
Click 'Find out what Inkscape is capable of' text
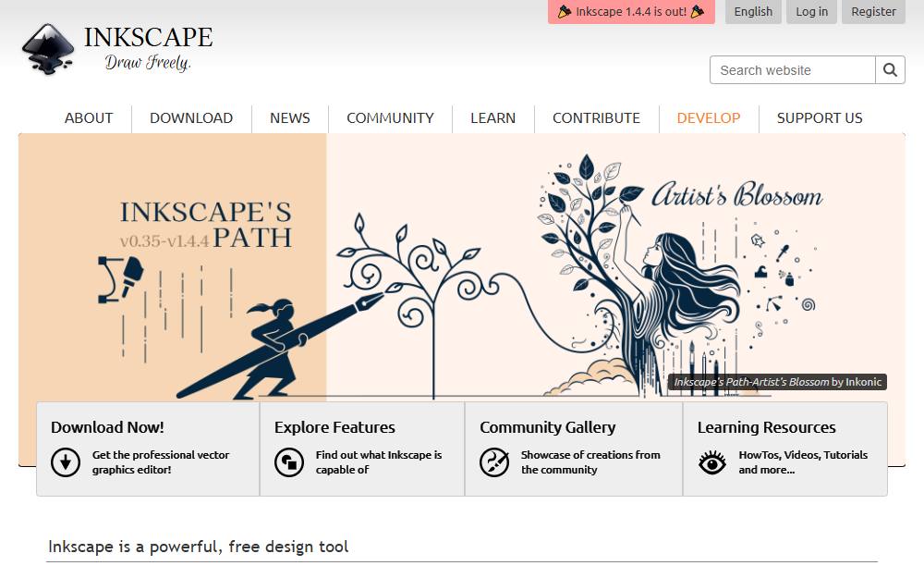(x=378, y=462)
